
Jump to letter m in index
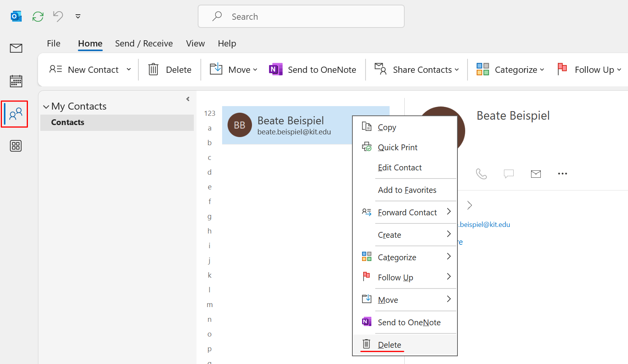(x=210, y=305)
